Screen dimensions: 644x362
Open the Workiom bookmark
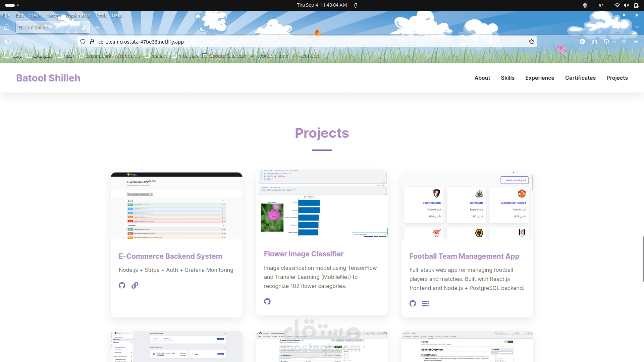[x=307, y=56]
